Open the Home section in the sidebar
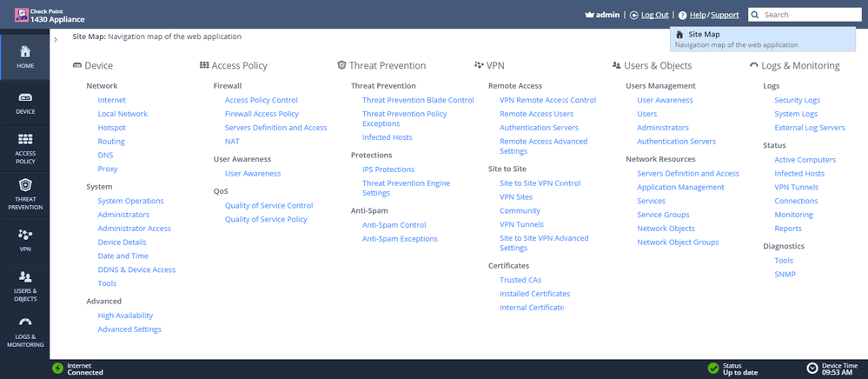Screen dimensions: 868x379 click(25, 57)
